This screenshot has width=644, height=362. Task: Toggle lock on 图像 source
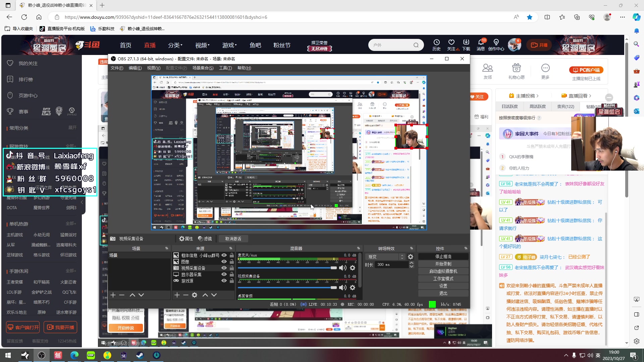click(x=231, y=262)
